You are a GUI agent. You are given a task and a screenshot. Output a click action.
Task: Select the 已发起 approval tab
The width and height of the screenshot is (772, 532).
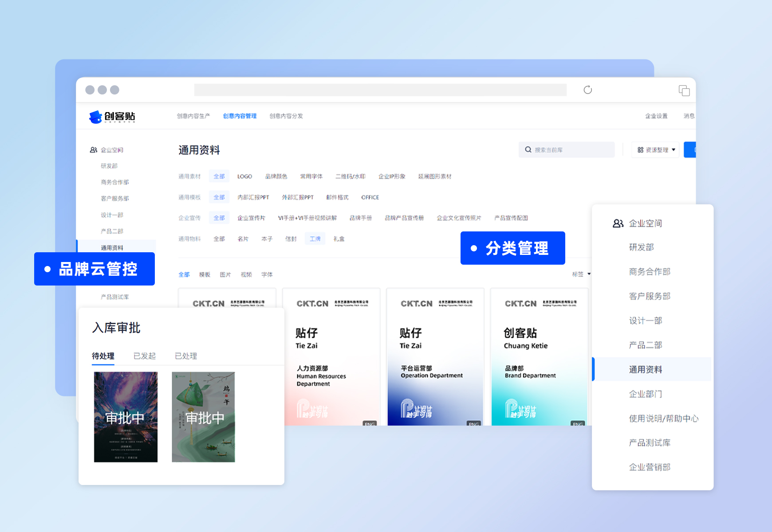point(145,356)
